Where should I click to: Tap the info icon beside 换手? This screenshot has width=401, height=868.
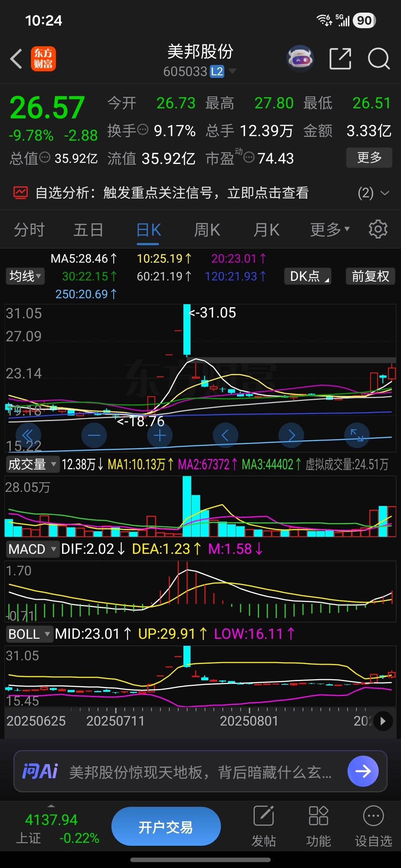(x=143, y=129)
